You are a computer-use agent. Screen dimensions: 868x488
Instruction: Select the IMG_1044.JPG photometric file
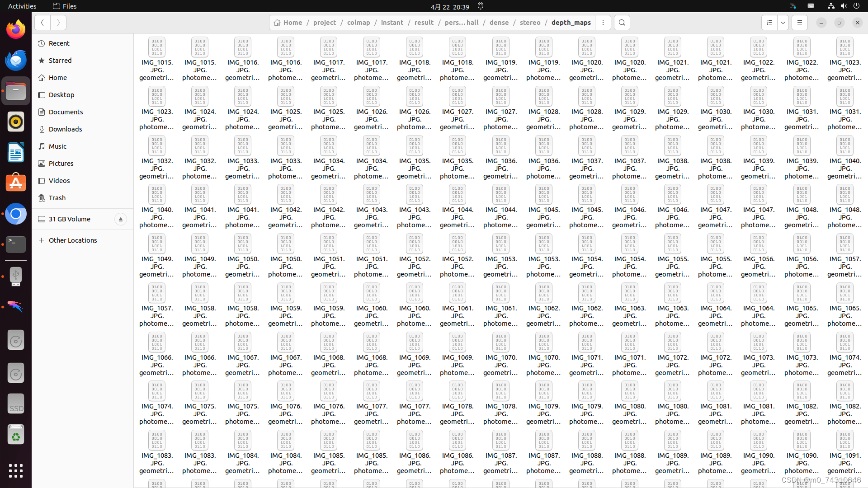pyautogui.click(x=501, y=206)
